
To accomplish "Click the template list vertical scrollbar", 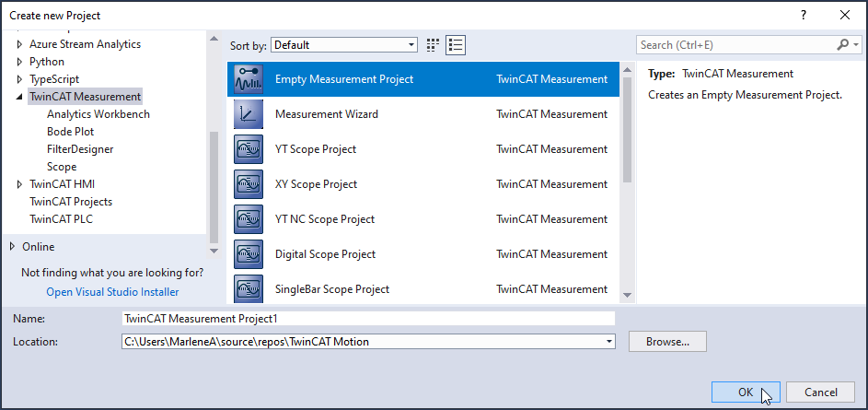I will point(627,182).
